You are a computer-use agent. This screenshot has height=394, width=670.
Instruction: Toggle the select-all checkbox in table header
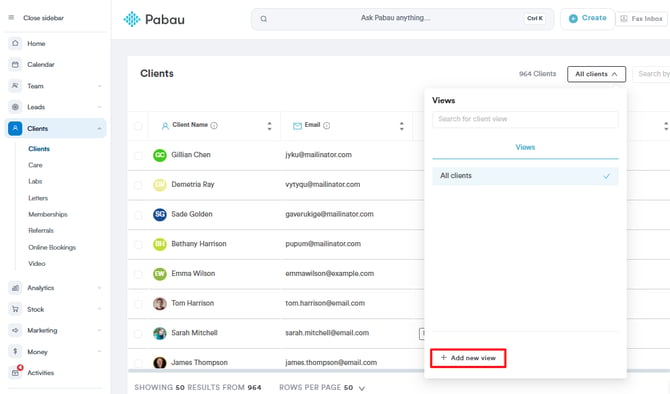138,126
